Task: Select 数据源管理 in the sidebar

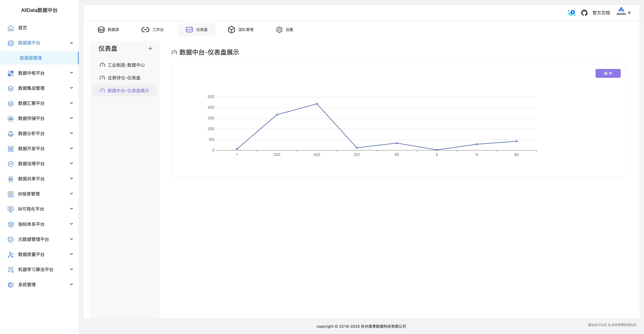Action: [x=31, y=58]
